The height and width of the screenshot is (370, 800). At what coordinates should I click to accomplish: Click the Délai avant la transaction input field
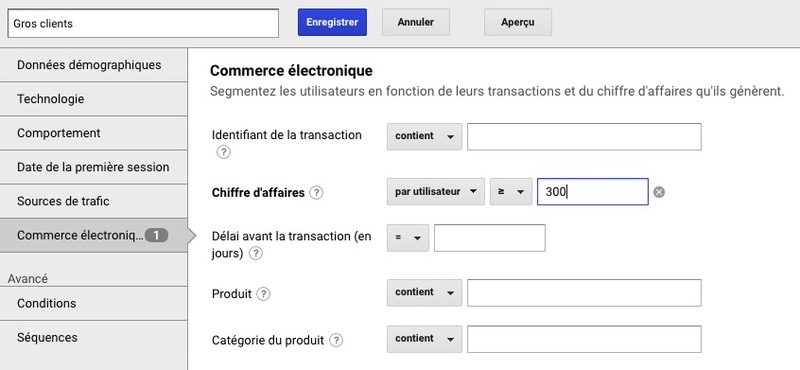click(x=490, y=238)
